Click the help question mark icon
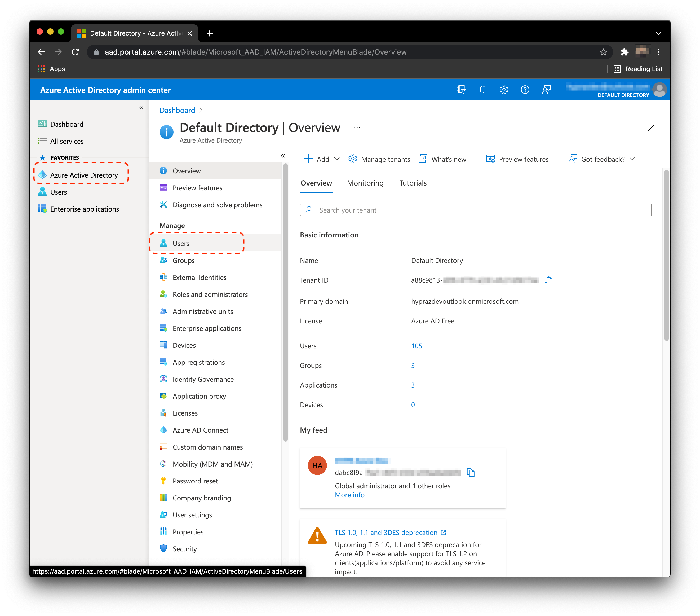700x616 pixels. (x=525, y=90)
